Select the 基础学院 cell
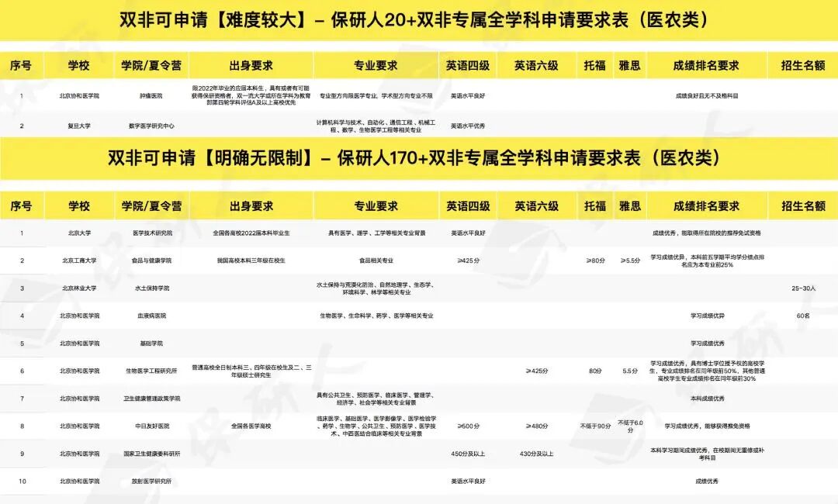This screenshot has height=504, width=838. (x=152, y=343)
